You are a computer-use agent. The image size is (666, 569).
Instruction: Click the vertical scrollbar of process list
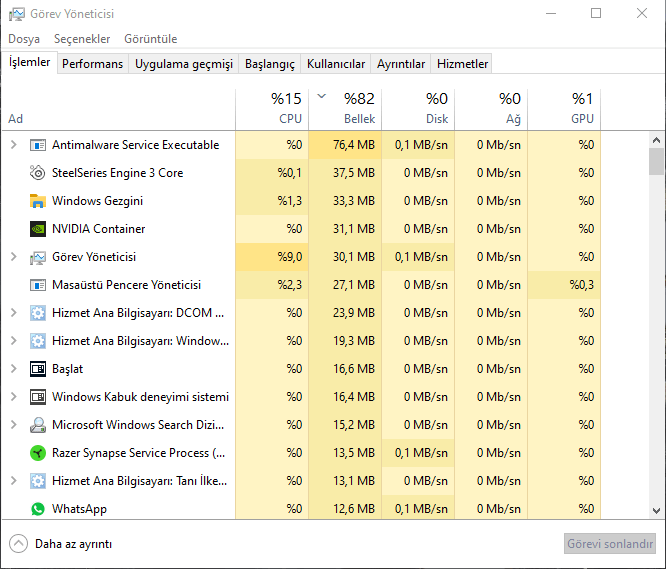click(x=656, y=300)
